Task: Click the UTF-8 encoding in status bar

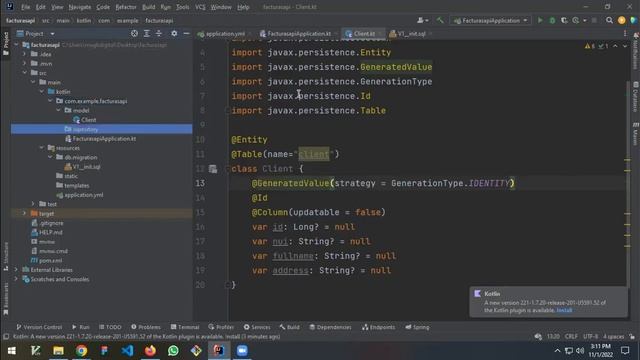Action: tap(590, 337)
